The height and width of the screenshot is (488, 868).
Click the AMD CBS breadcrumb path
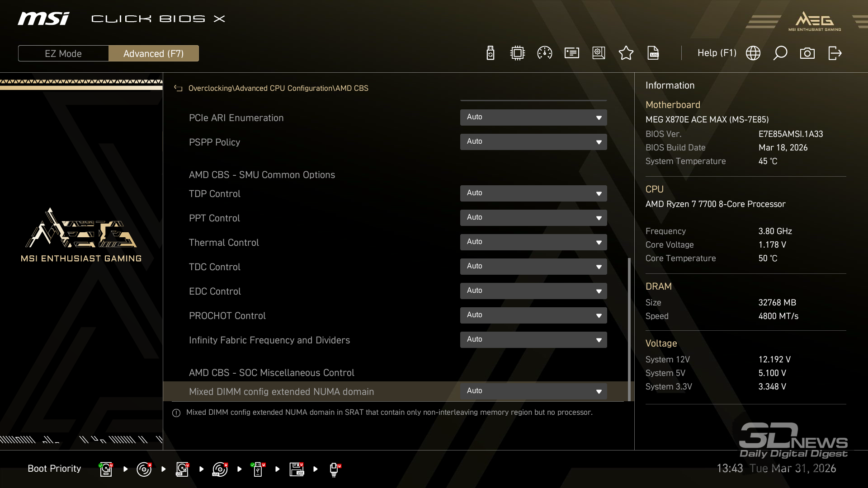point(352,89)
